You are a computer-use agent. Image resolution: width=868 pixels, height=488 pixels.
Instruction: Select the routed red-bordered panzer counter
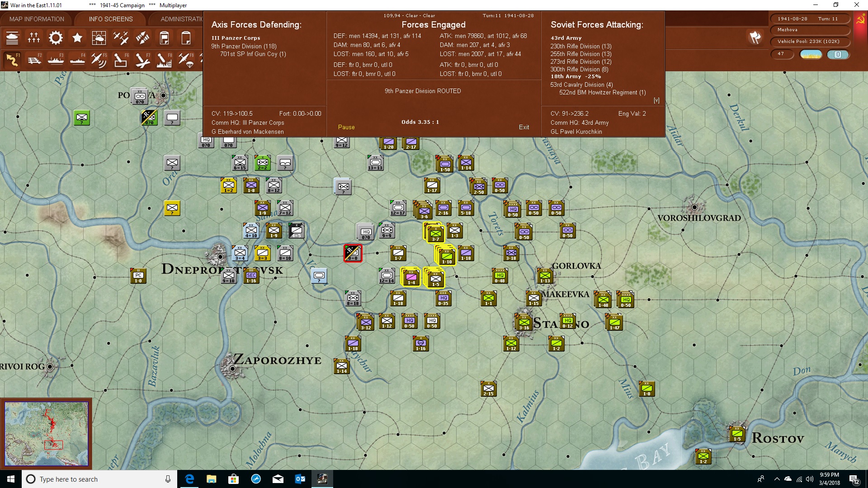coord(353,253)
